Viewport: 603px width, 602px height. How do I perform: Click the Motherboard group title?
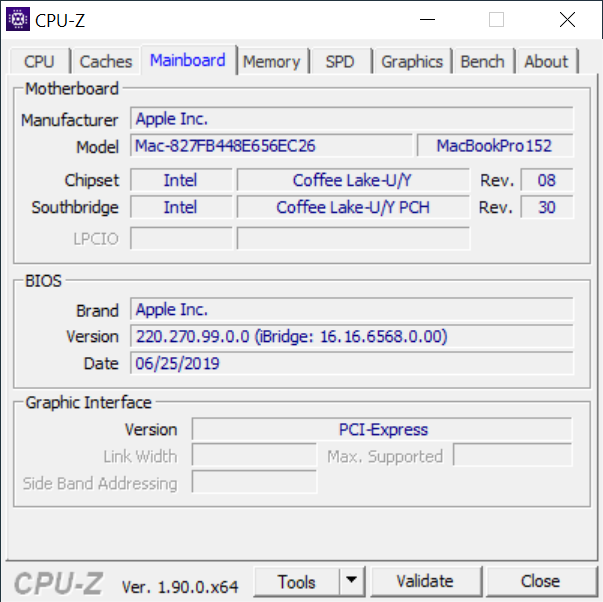[72, 89]
